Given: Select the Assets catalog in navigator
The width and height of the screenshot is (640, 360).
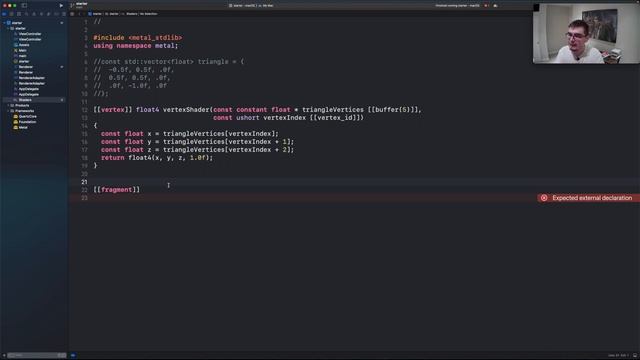Looking at the screenshot, I should click(x=24, y=45).
